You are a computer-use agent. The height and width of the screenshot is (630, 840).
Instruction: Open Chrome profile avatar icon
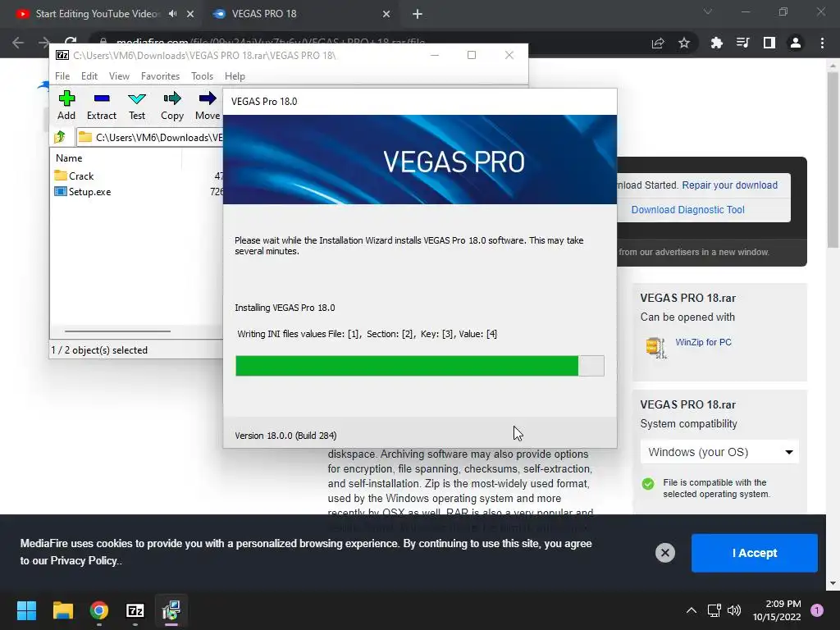coord(796,43)
